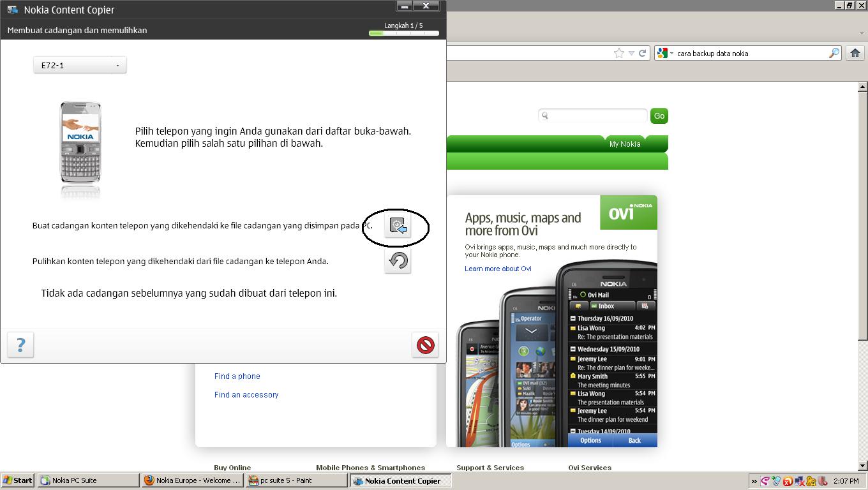868x490 pixels.
Task: Click the Ovi Services footer heading
Action: coord(590,468)
